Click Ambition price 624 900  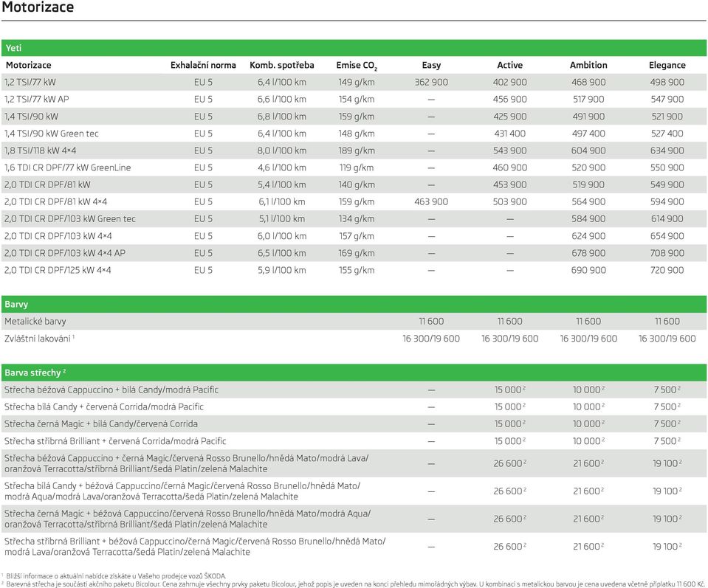tap(588, 236)
